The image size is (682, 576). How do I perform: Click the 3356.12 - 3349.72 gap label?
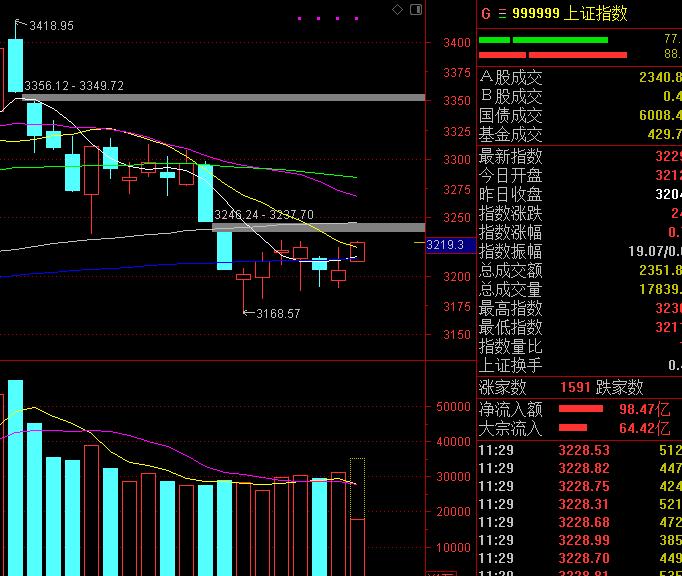point(74,86)
